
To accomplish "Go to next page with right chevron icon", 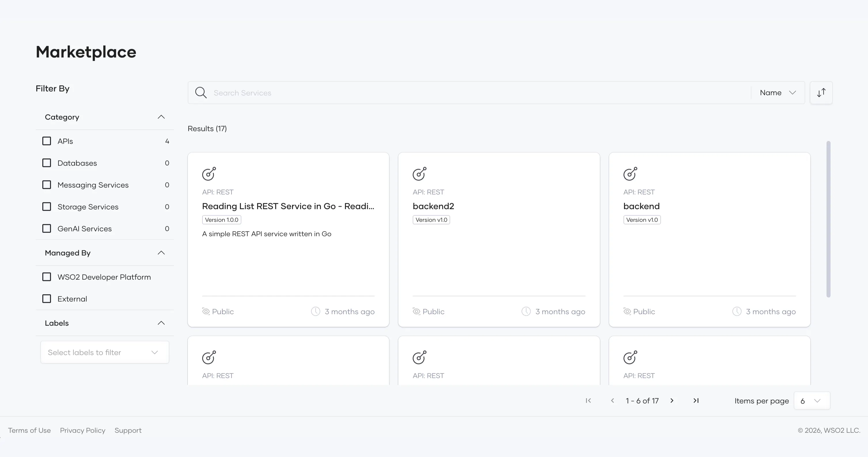I will [672, 400].
